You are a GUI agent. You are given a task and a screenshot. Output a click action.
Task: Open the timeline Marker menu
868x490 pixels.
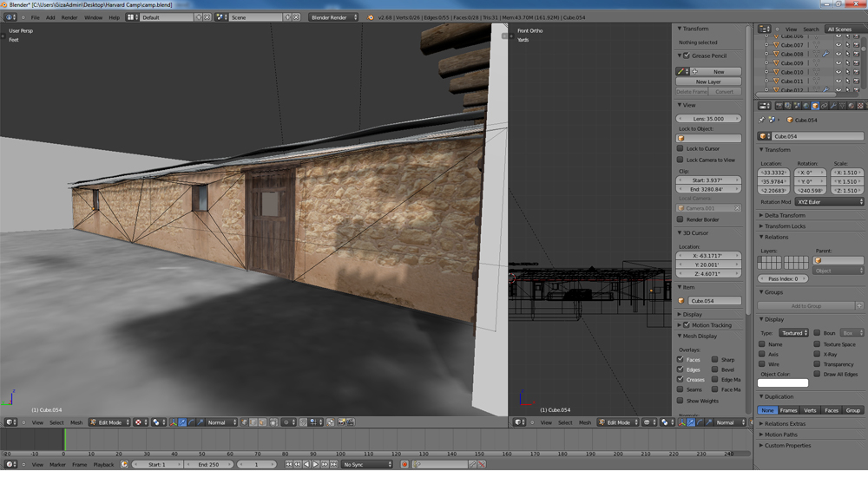tap(57, 465)
